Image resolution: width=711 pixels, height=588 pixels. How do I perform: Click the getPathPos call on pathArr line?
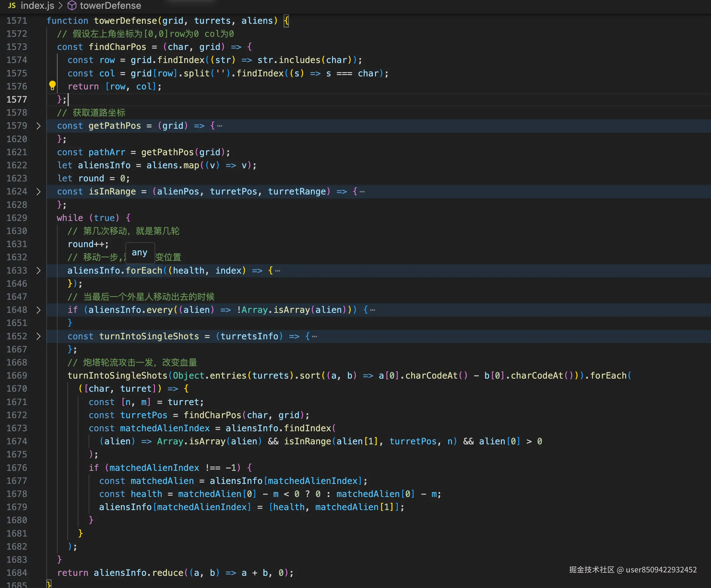[x=167, y=152]
